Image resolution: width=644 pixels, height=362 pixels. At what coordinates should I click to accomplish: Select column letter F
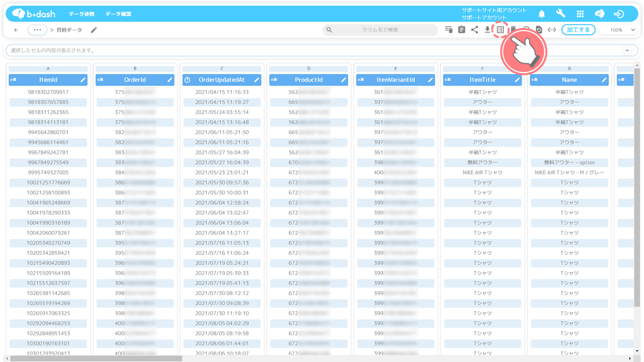click(x=482, y=69)
